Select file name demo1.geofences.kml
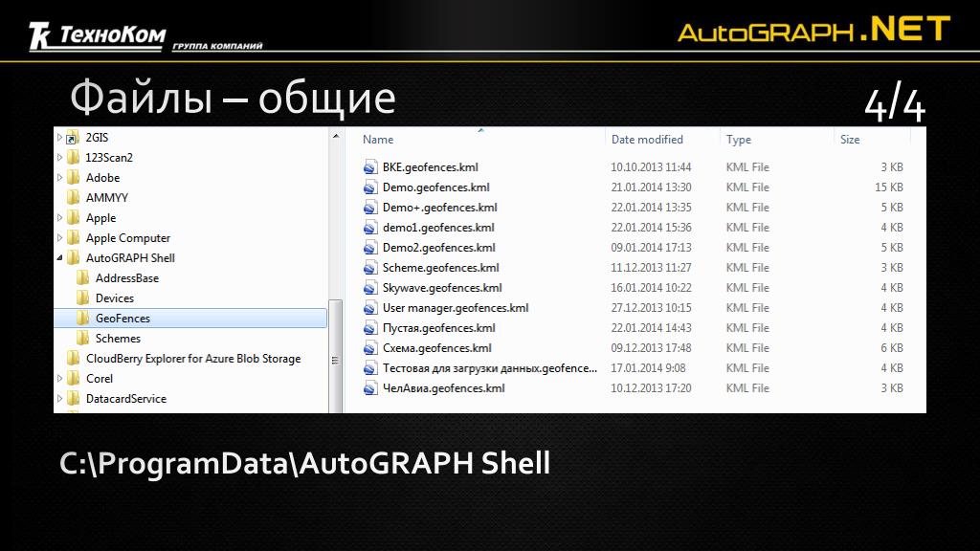 click(438, 228)
